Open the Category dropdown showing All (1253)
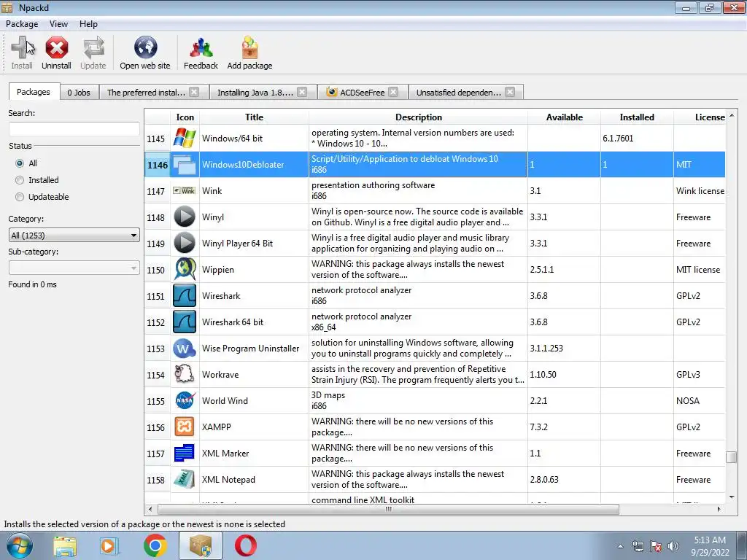Screen dimensions: 747x560 pos(74,236)
